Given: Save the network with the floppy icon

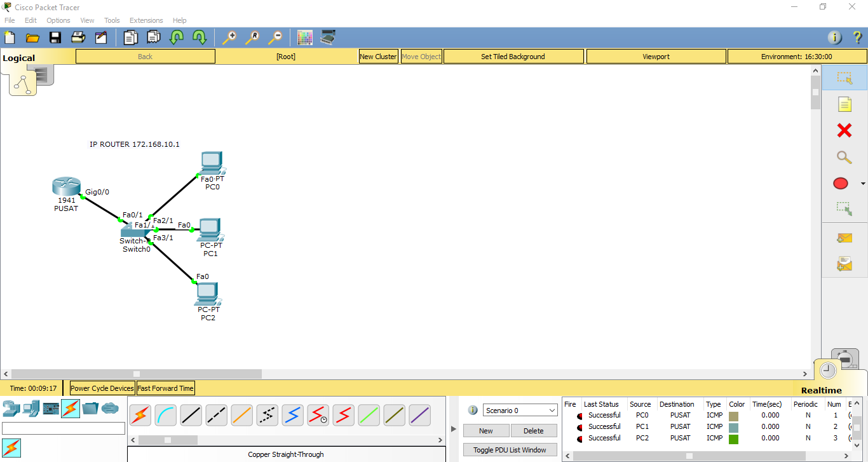Looking at the screenshot, I should point(55,37).
